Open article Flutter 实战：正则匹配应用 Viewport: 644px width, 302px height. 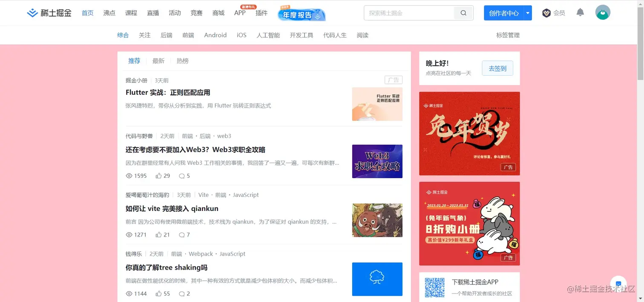pos(168,92)
